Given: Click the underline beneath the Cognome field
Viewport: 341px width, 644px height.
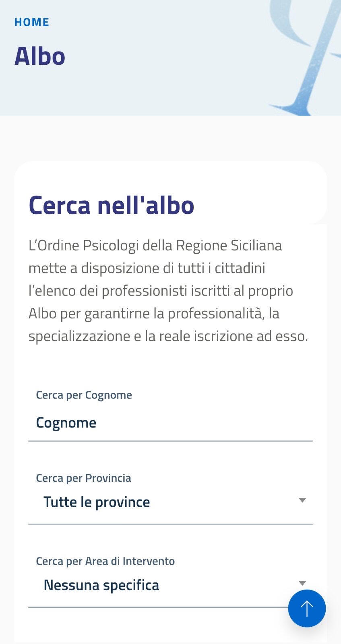Looking at the screenshot, I should pyautogui.click(x=170, y=441).
